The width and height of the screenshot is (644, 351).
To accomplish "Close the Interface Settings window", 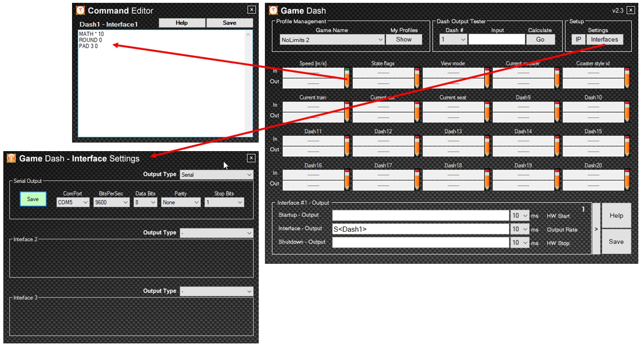I will (251, 158).
